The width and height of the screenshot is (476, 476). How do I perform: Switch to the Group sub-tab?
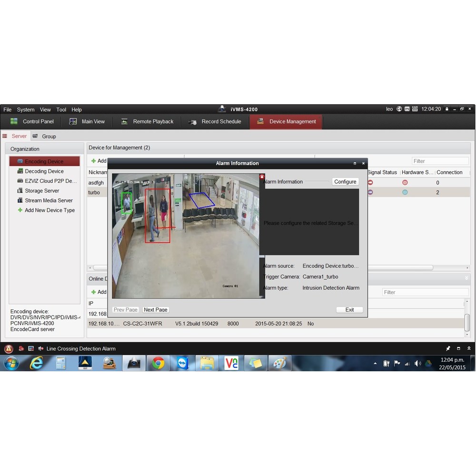click(44, 136)
